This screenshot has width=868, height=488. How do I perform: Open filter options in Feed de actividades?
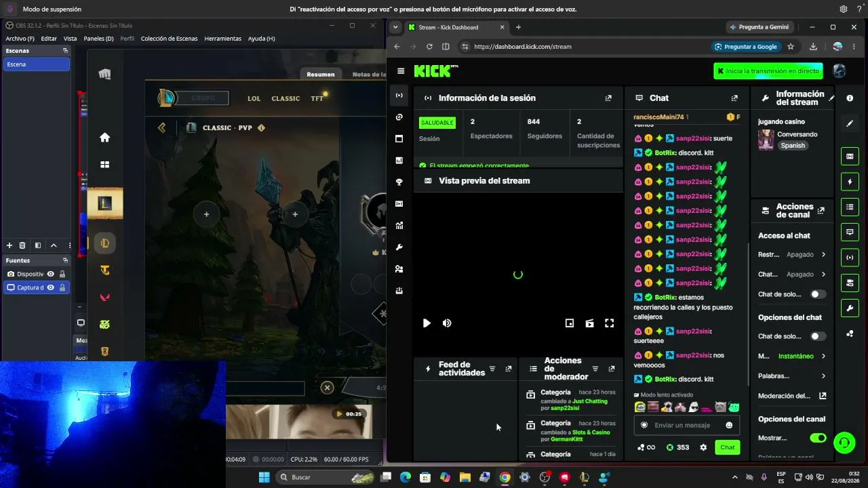coord(492,369)
